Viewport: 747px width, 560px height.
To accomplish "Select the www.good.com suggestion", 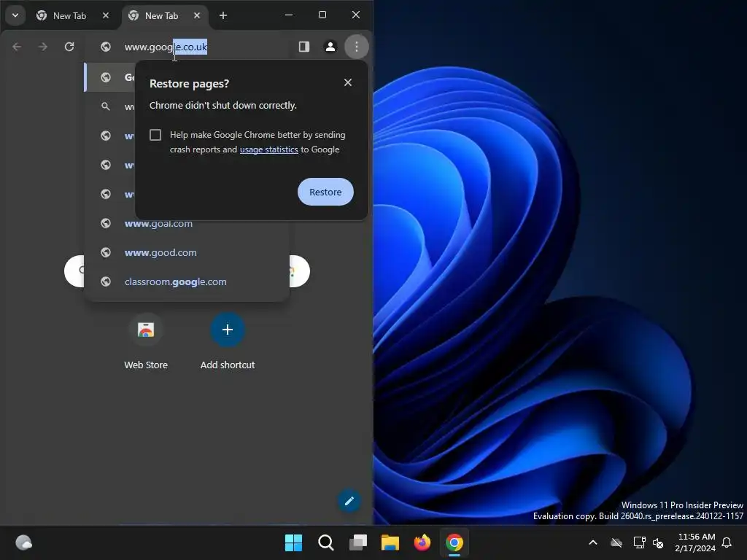I will coord(187,252).
